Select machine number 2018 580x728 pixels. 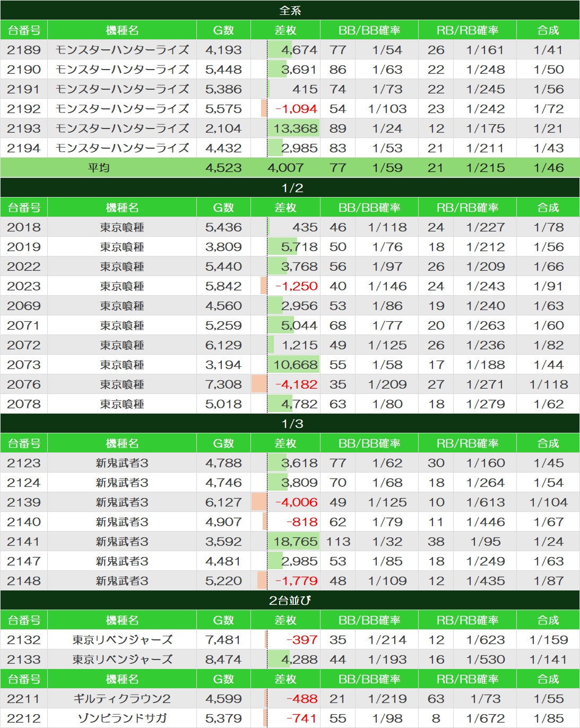click(24, 227)
